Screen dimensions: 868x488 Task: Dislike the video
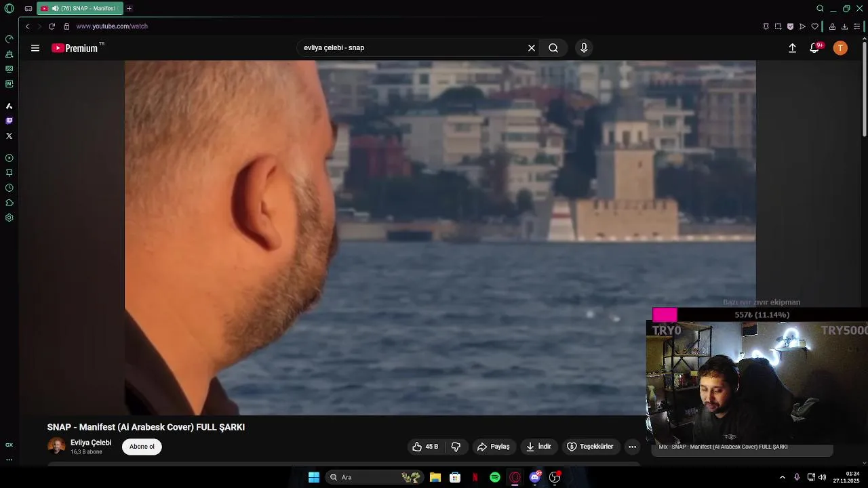click(456, 447)
